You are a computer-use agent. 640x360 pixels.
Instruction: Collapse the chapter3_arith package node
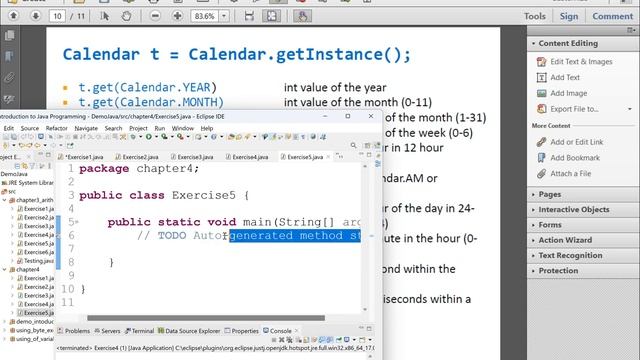click(x=4, y=200)
